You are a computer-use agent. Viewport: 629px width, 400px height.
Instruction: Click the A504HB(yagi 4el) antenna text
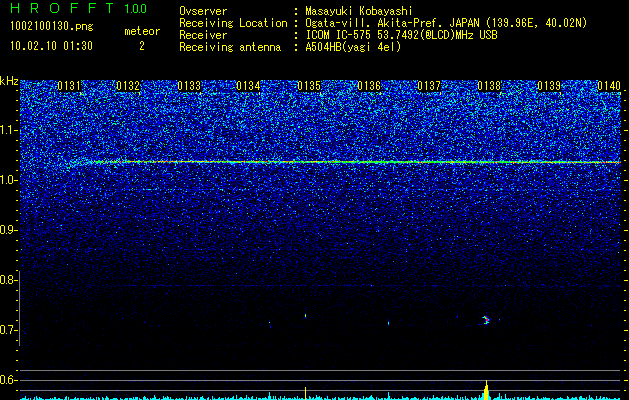[x=353, y=47]
